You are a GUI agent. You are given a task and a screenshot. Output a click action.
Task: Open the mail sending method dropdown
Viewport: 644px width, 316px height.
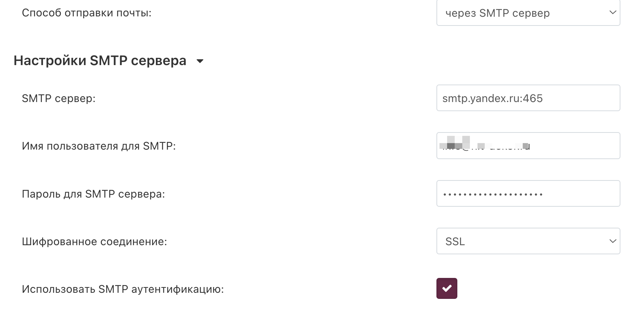click(528, 13)
